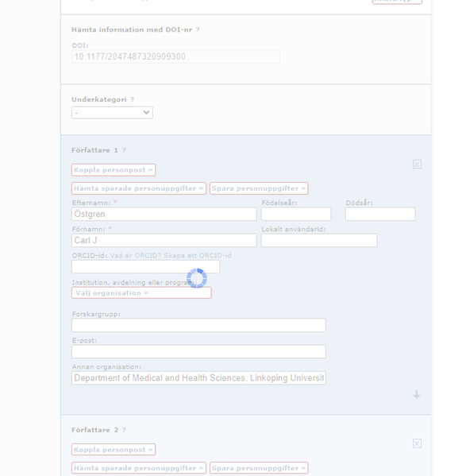This screenshot has width=462, height=476.
Task: Remove Författare 2 with the X icon
Action: pos(417,443)
